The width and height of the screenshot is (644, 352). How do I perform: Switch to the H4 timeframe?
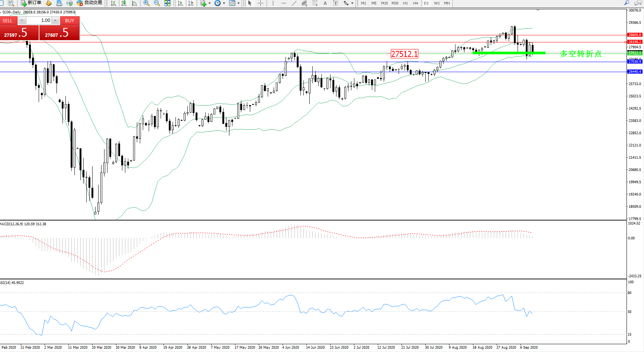click(x=416, y=3)
